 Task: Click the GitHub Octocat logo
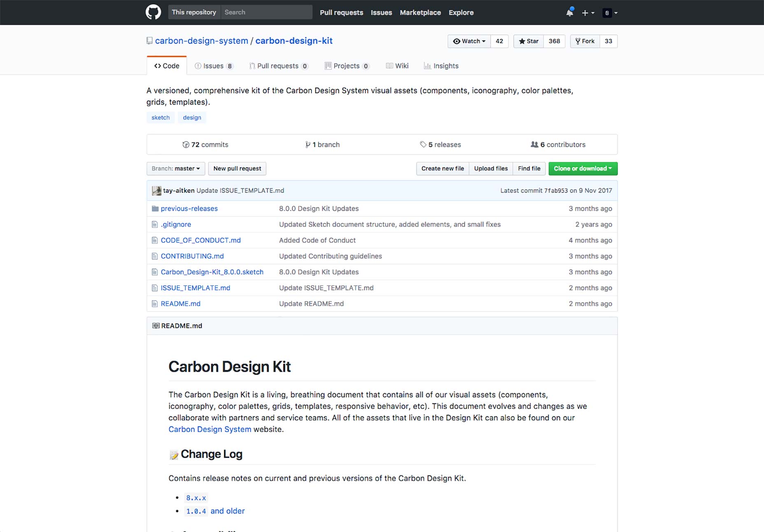point(153,12)
